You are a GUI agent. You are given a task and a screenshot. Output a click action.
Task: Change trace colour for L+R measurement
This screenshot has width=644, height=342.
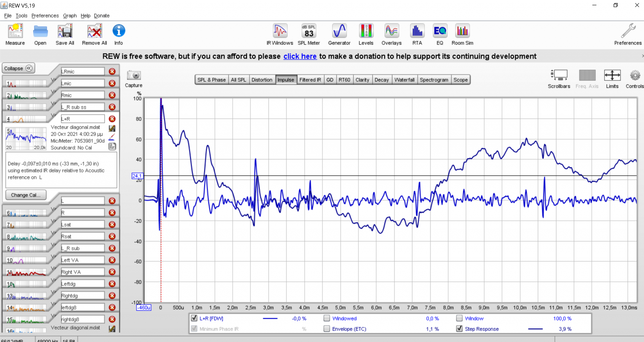click(112, 137)
